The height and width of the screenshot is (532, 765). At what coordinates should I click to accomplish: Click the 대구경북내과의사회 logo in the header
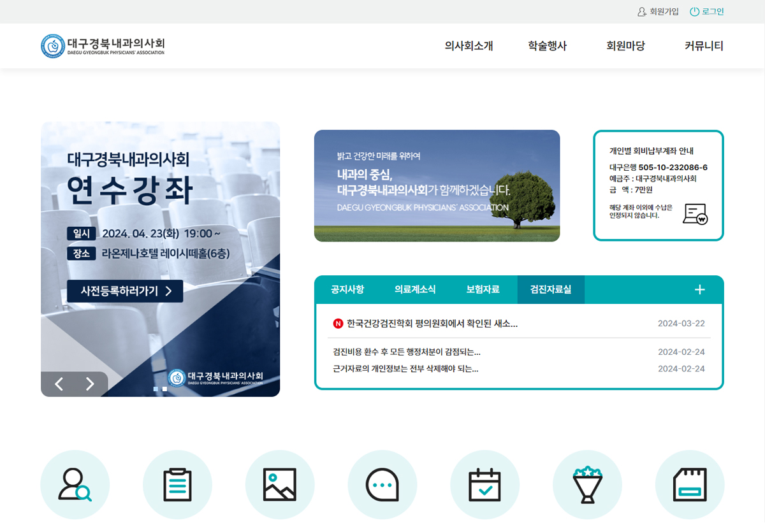coord(103,46)
